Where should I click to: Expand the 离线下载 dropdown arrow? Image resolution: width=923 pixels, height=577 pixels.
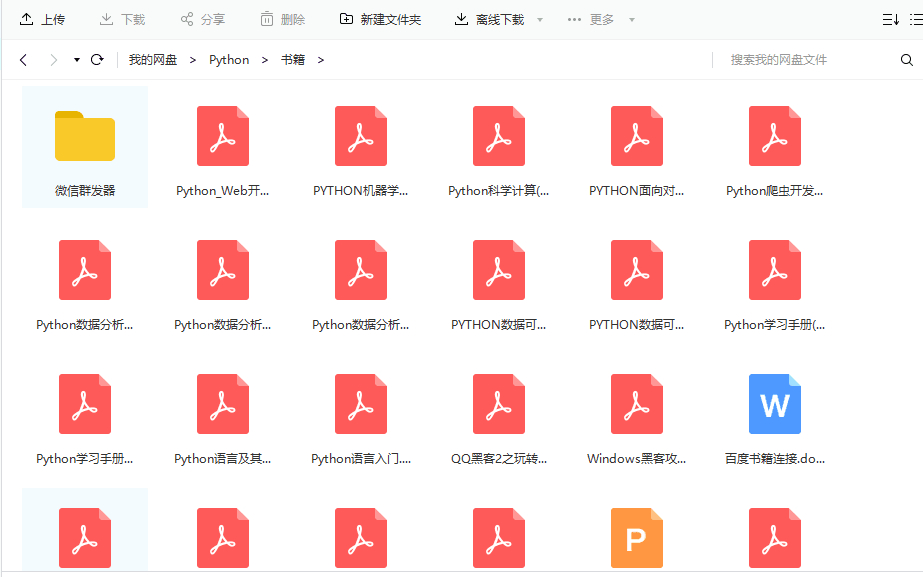pos(540,20)
